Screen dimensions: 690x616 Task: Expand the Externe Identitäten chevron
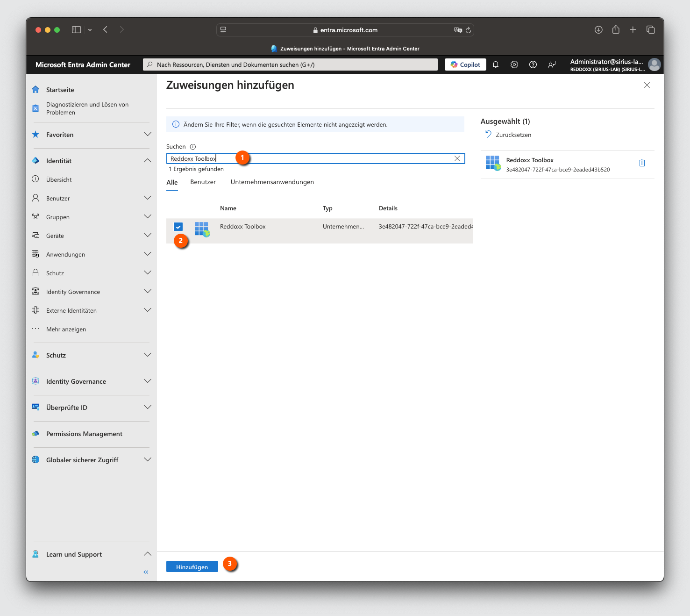(x=148, y=310)
